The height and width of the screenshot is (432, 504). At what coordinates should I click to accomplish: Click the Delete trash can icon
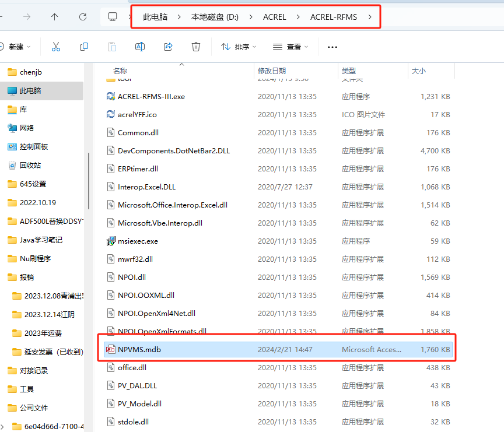(197, 47)
